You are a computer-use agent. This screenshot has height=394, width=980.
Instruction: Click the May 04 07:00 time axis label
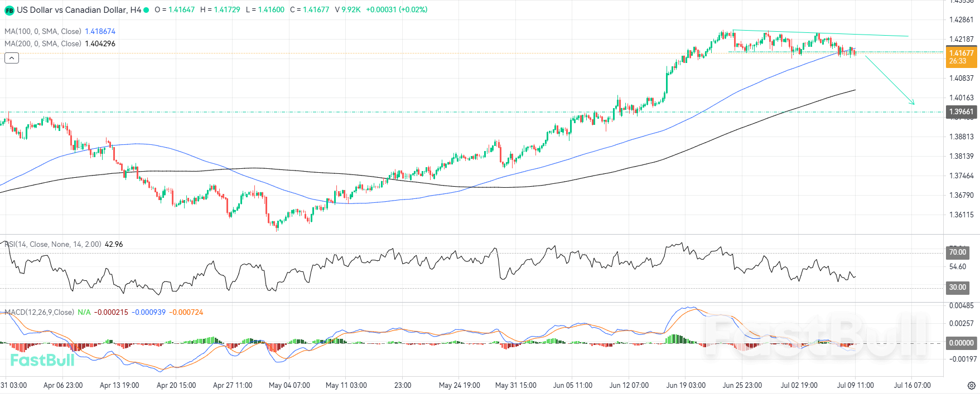(x=289, y=385)
